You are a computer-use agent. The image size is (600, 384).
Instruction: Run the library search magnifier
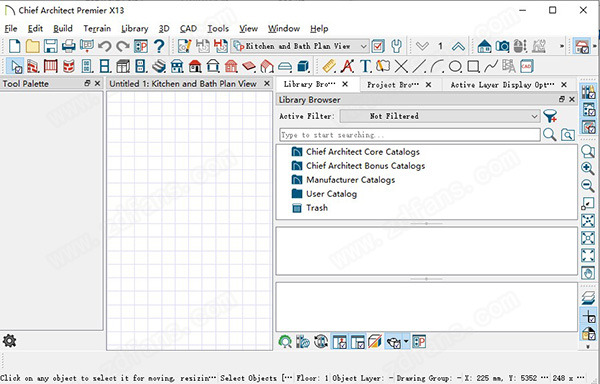pos(549,135)
